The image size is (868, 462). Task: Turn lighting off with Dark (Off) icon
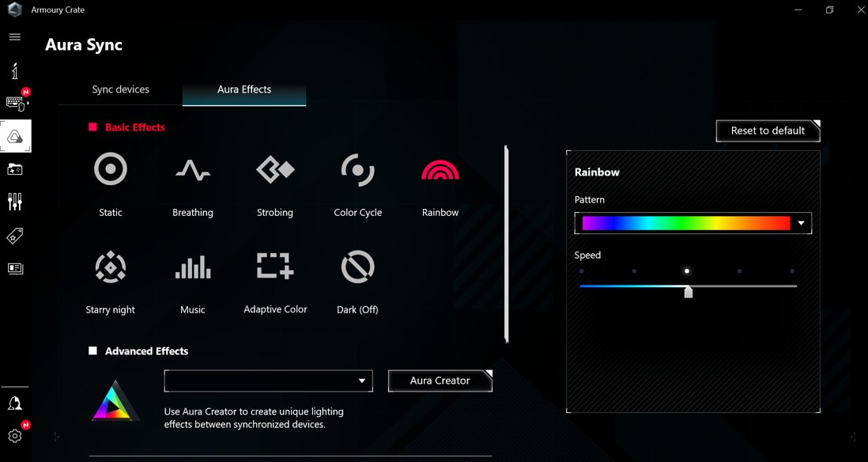click(357, 267)
